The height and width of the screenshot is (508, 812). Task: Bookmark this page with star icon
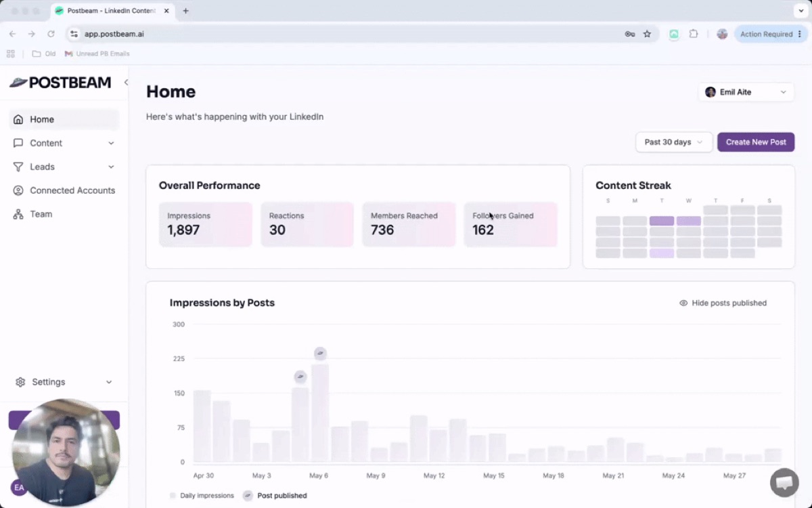pos(647,34)
